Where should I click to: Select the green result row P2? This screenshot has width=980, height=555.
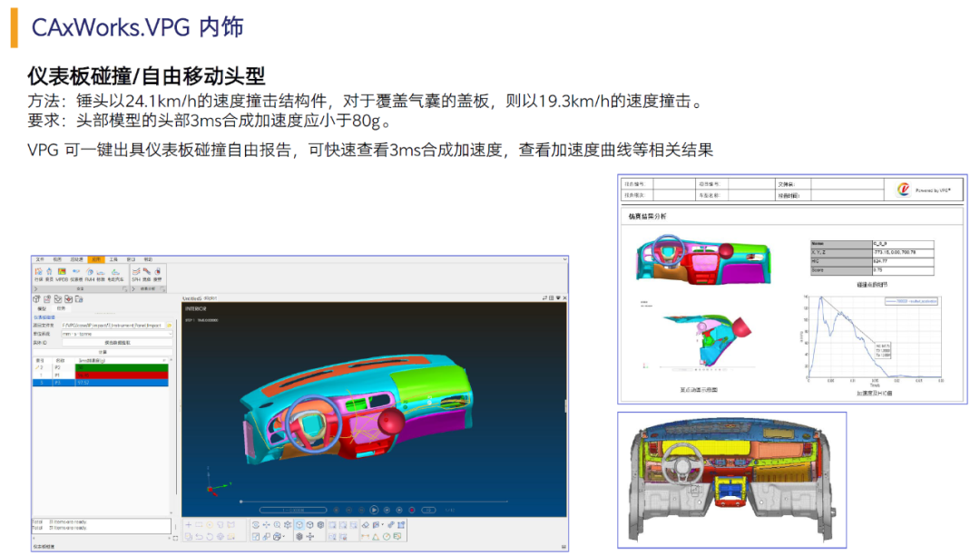pyautogui.click(x=100, y=367)
